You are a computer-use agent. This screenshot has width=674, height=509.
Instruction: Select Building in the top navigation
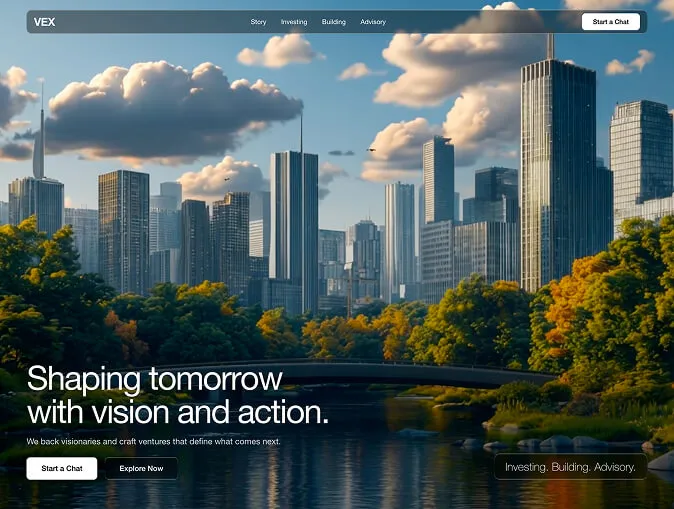click(334, 22)
